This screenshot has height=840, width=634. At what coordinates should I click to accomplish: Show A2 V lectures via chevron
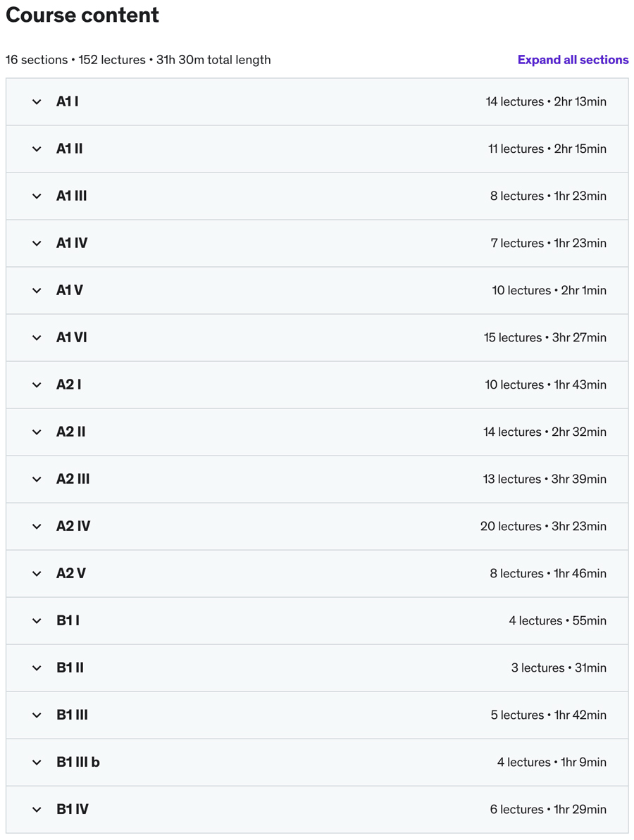[37, 573]
